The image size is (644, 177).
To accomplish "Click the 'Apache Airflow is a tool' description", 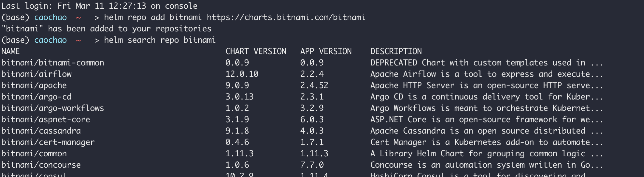I will [487, 74].
